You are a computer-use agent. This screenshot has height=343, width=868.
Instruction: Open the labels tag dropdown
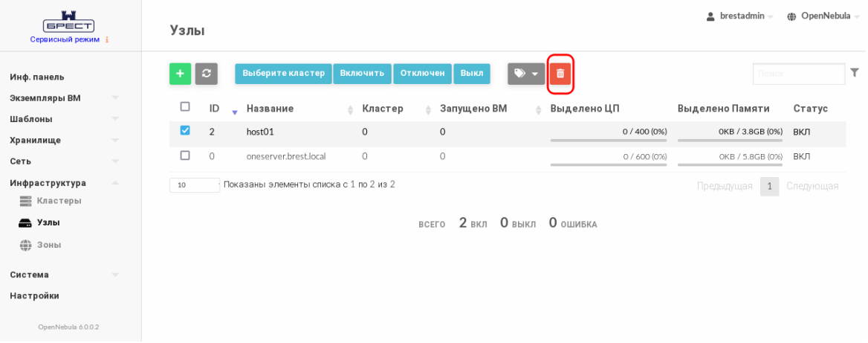[526, 74]
